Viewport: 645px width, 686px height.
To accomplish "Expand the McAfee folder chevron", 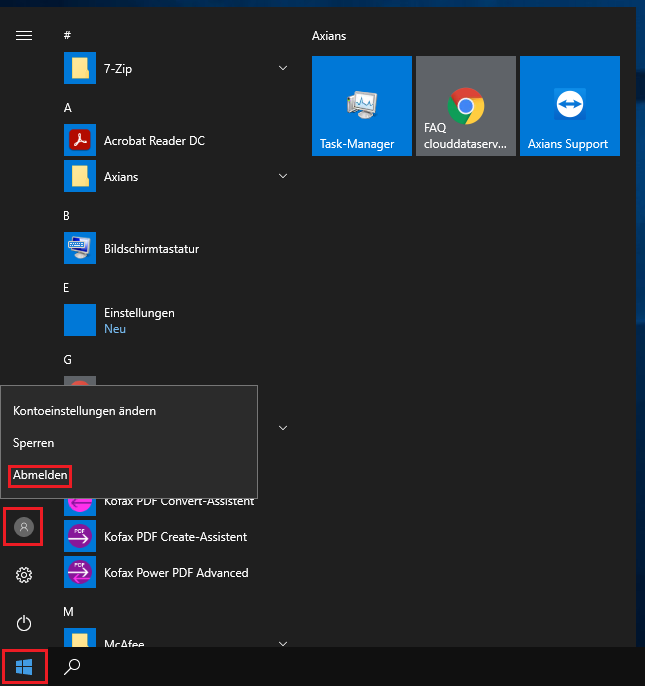I will click(x=283, y=644).
